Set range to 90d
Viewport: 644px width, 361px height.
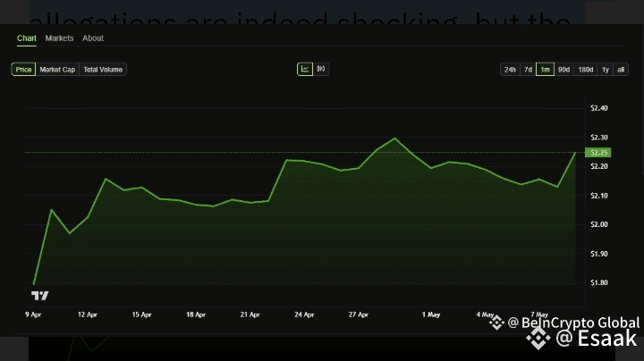563,70
